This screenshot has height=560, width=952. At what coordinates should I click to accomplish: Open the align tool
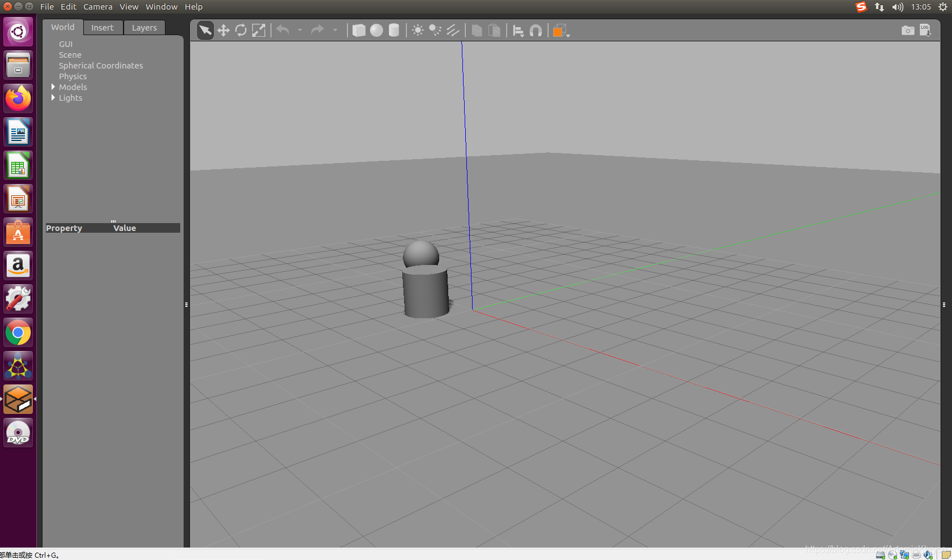coord(518,31)
